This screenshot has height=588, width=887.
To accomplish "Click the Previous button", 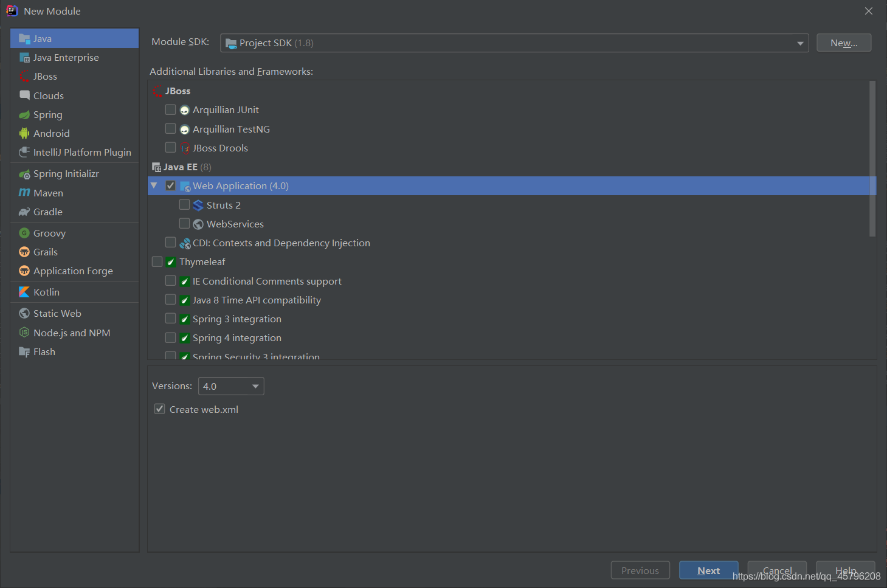I will point(640,570).
